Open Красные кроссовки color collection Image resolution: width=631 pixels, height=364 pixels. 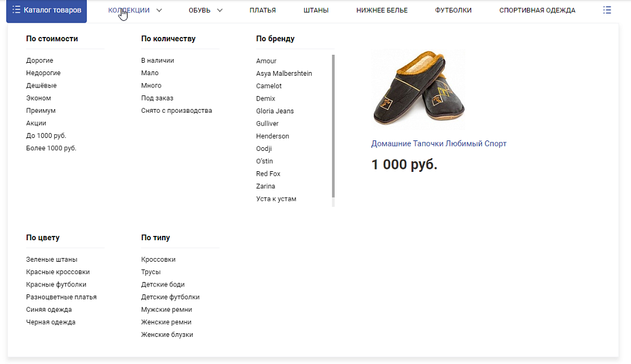click(x=58, y=272)
